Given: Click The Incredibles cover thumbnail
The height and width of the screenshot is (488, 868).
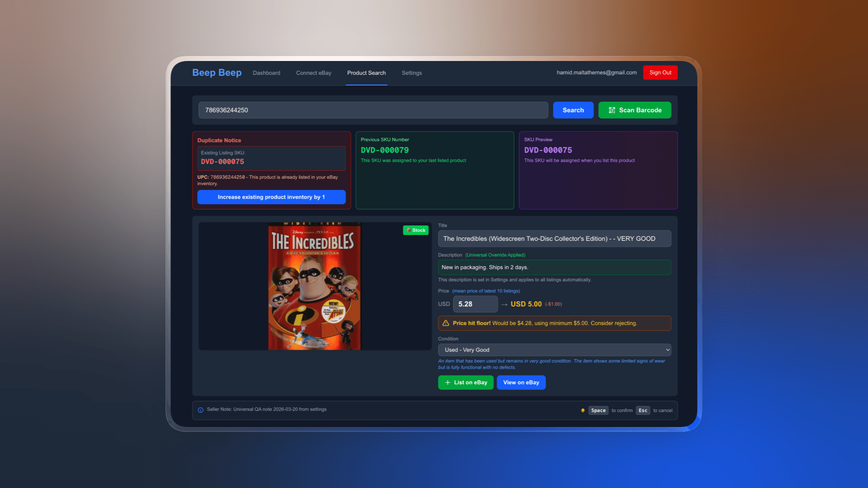Looking at the screenshot, I should coord(315,286).
